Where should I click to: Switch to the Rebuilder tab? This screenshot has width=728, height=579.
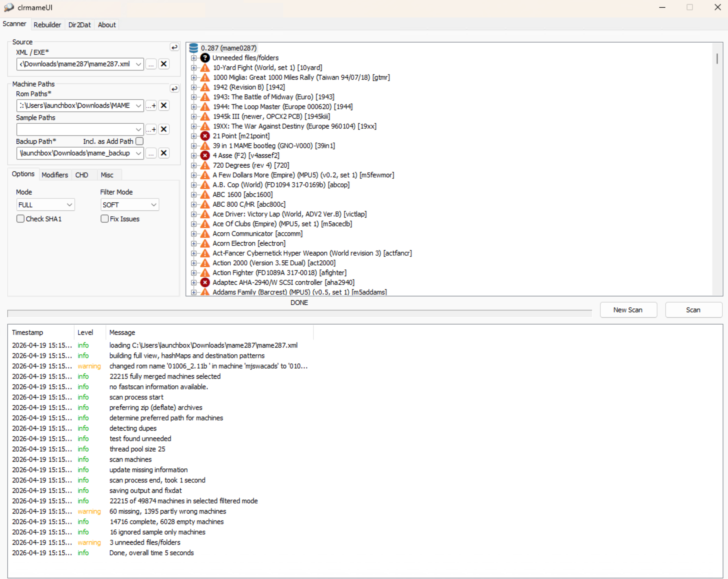47,25
